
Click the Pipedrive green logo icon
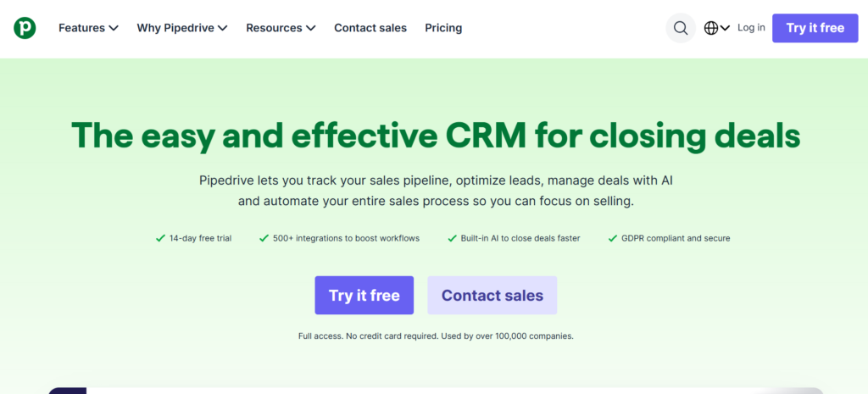pyautogui.click(x=25, y=28)
